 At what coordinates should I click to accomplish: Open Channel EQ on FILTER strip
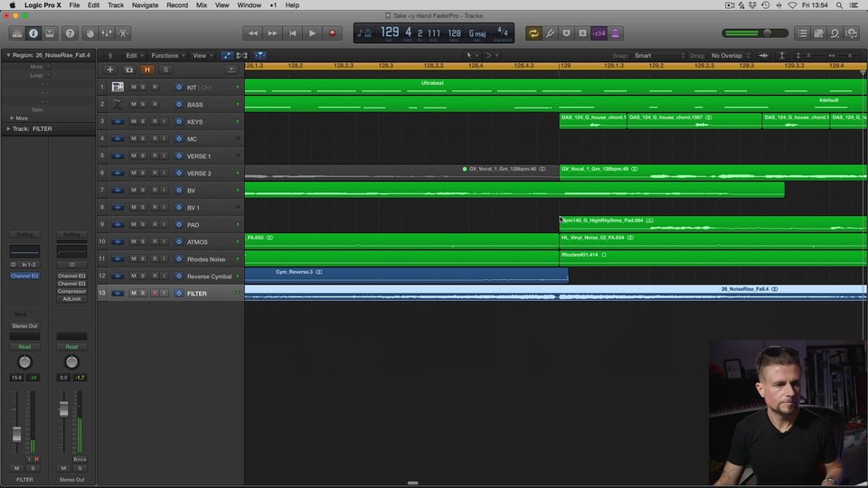pyautogui.click(x=25, y=277)
